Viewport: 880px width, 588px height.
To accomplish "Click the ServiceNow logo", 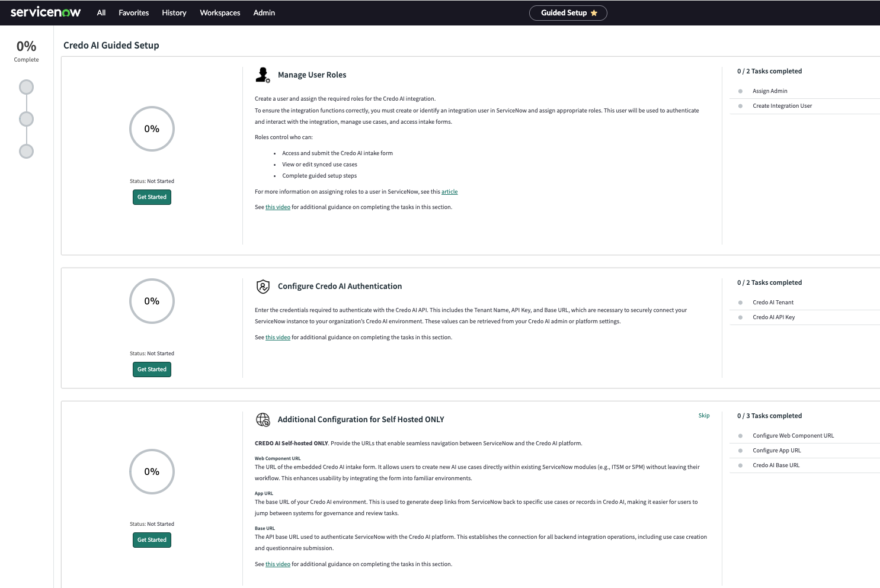I will [x=46, y=12].
